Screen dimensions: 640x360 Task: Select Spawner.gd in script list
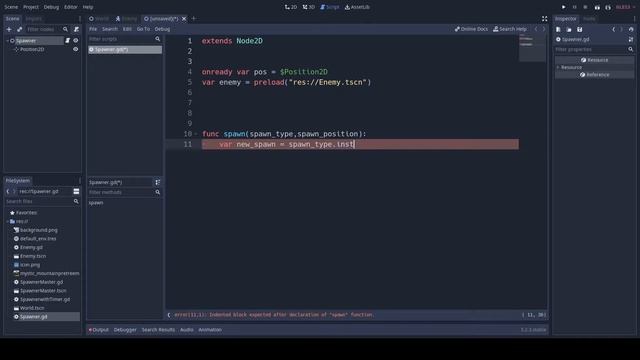(125, 49)
